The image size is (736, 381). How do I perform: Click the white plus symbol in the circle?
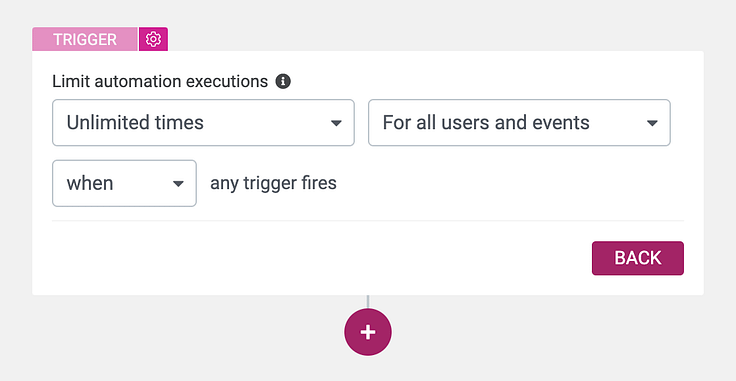368,332
